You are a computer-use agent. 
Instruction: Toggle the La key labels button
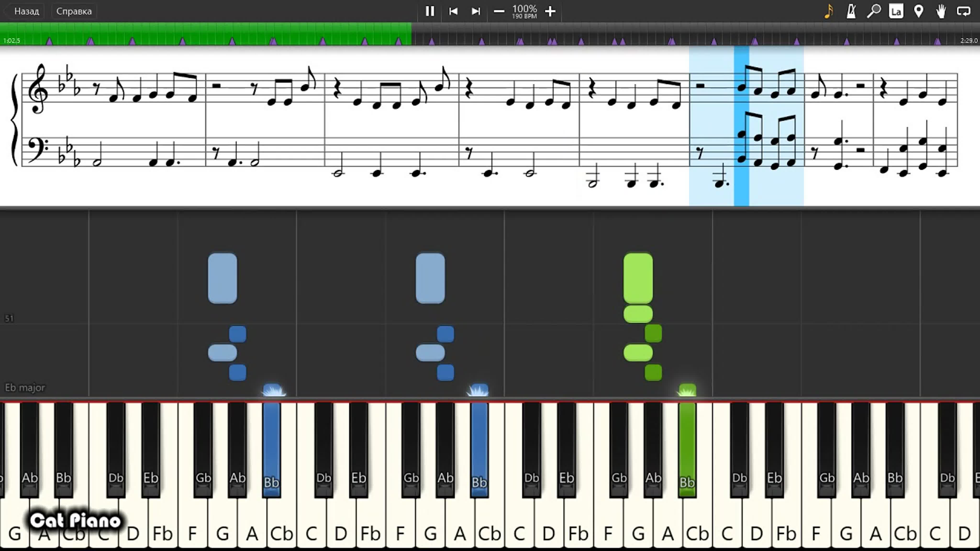point(896,11)
